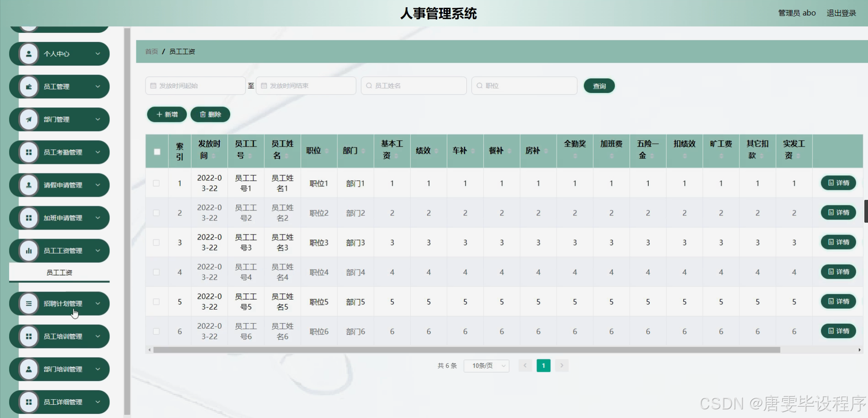Open 详情 for row 6
This screenshot has height=418, width=868.
(x=838, y=331)
